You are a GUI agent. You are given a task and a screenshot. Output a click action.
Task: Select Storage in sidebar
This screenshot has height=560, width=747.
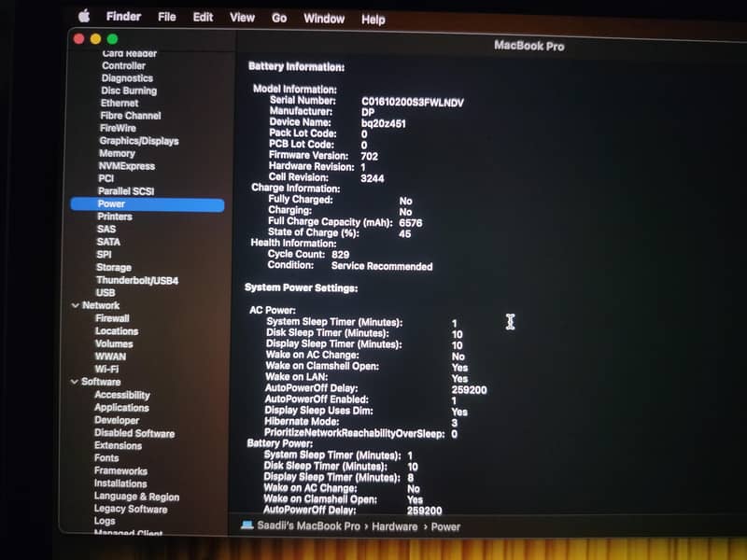tap(114, 268)
